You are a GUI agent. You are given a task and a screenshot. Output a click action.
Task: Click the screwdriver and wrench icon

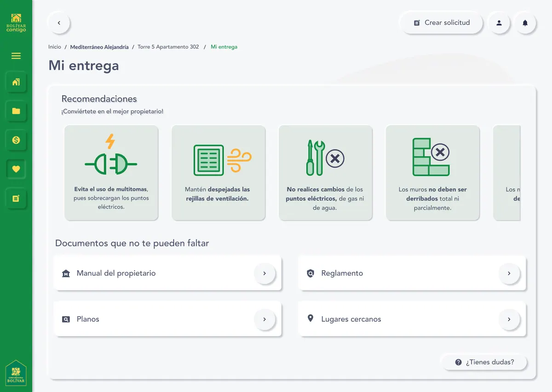click(x=325, y=158)
